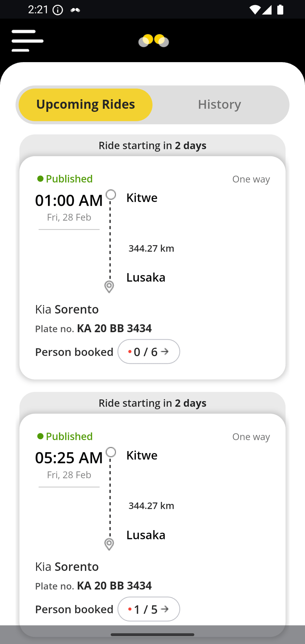Tap the 05:25 AM departure time
The image size is (305, 644).
coord(69,458)
